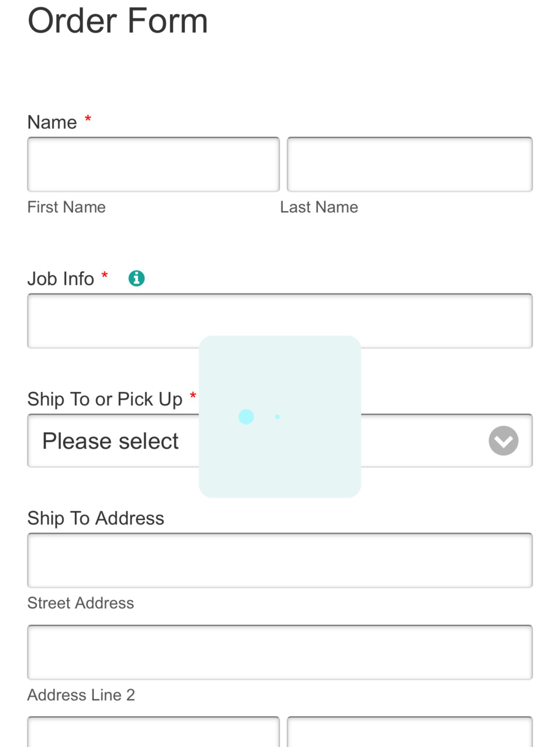Click the Job Info label text
The height and width of the screenshot is (747, 560).
pyautogui.click(x=61, y=279)
